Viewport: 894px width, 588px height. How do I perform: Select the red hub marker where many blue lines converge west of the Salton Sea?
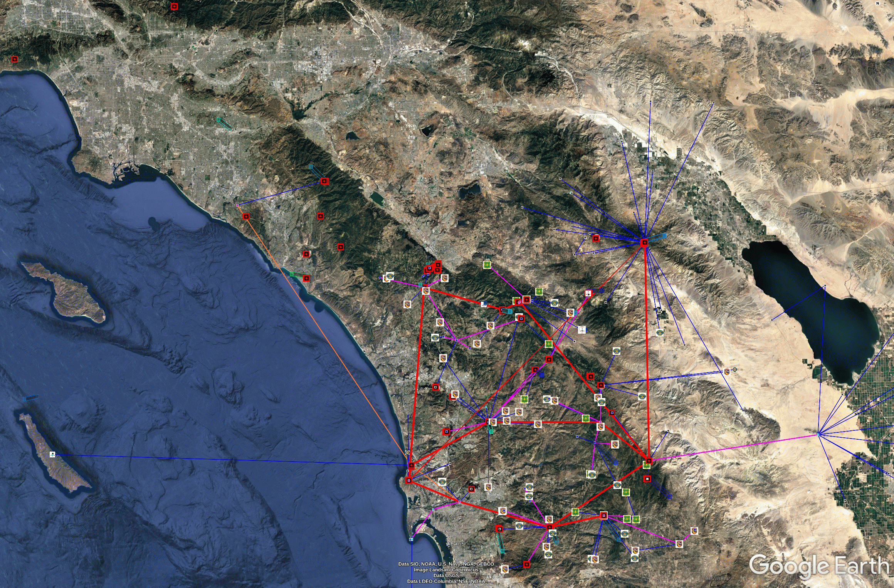(x=644, y=242)
